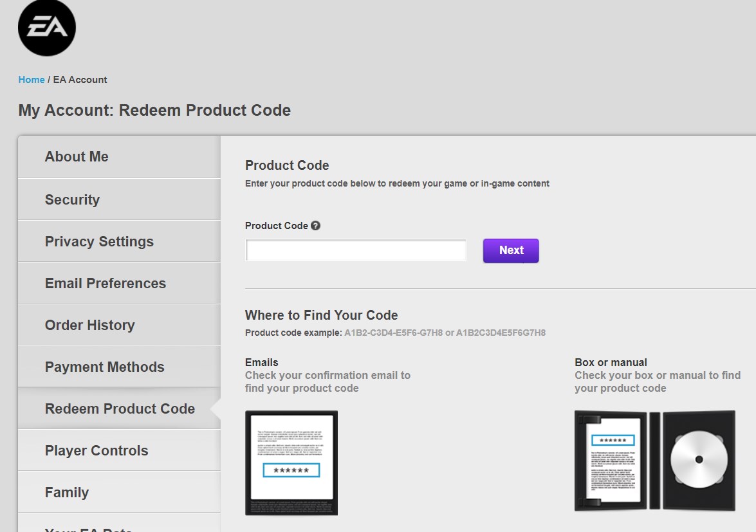Click the Product Code help question-mark icon

pyautogui.click(x=315, y=226)
